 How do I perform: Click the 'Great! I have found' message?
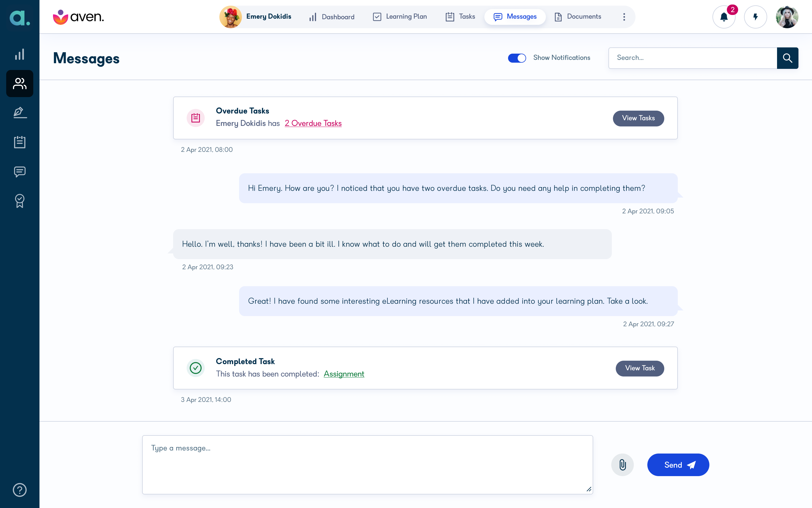tap(458, 301)
